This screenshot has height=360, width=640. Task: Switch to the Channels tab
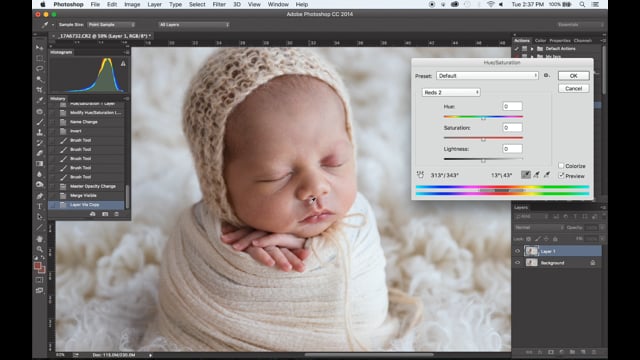click(x=582, y=40)
